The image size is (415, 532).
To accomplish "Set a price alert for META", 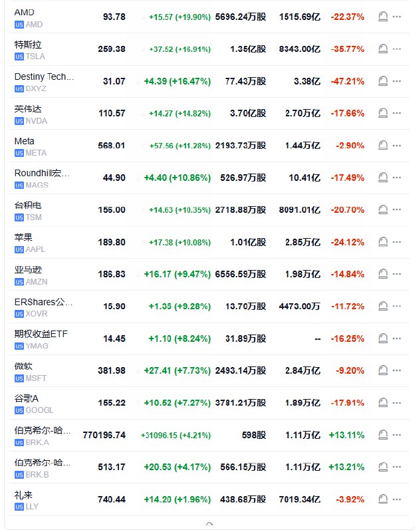I will (383, 146).
